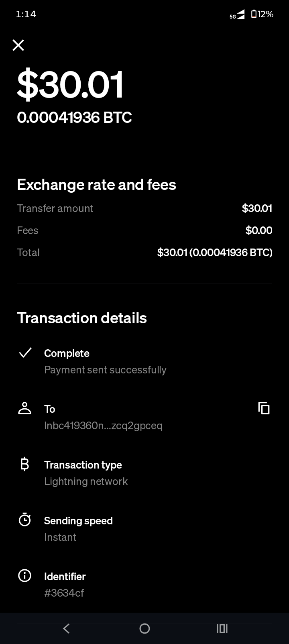Tap the Identifier info icon

(25, 576)
